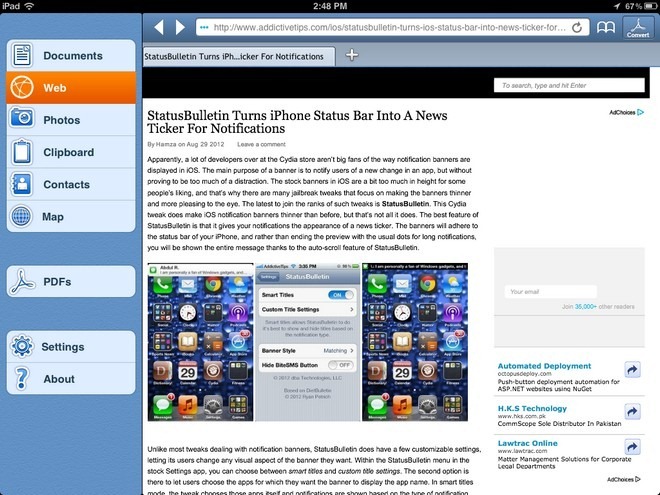
Task: Click the location arrow in status bar
Action: (617, 6)
